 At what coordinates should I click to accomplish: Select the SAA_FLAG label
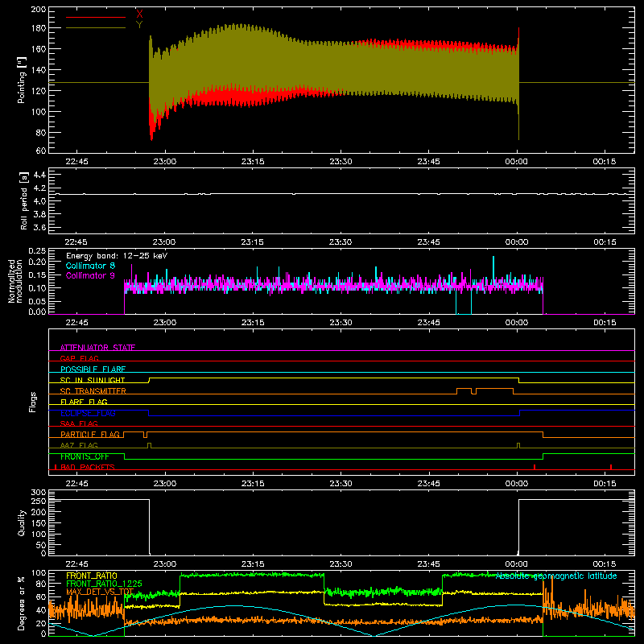coord(79,423)
